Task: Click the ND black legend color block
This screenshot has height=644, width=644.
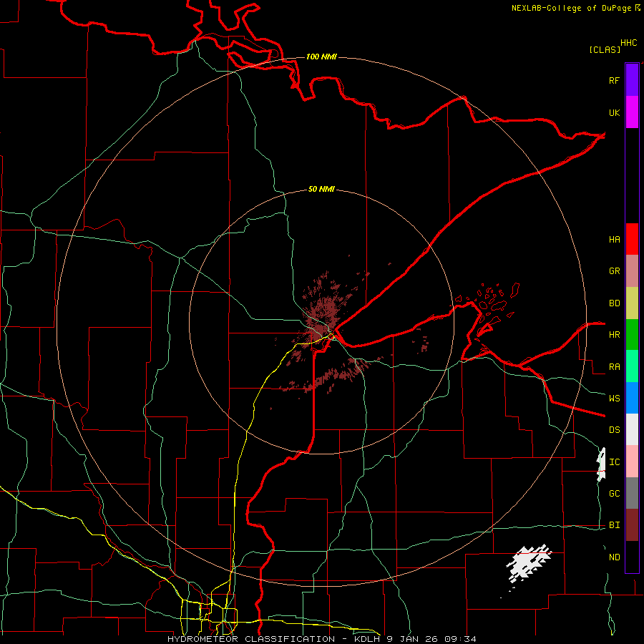Action: pyautogui.click(x=632, y=557)
